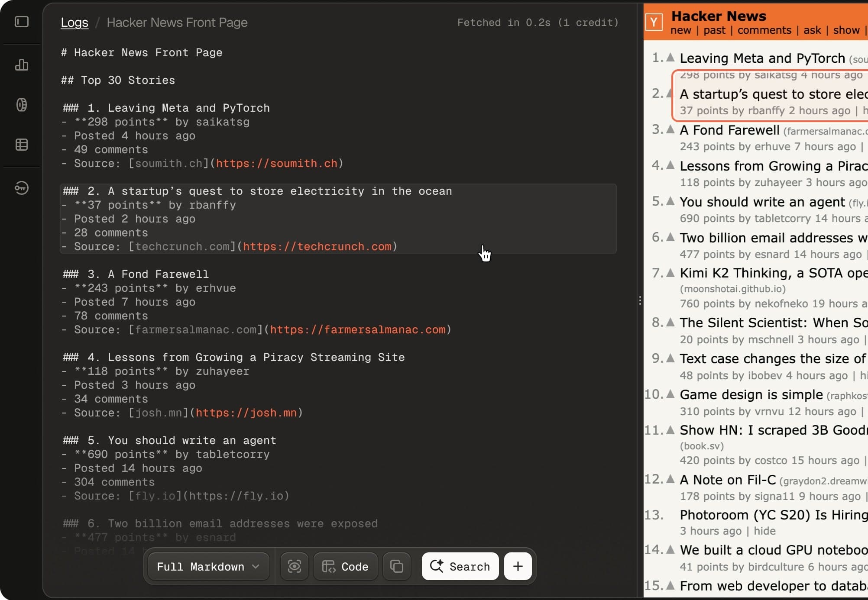Upvote story 1 Leaving Meta and PyTorch
Image resolution: width=868 pixels, height=600 pixels.
670,57
